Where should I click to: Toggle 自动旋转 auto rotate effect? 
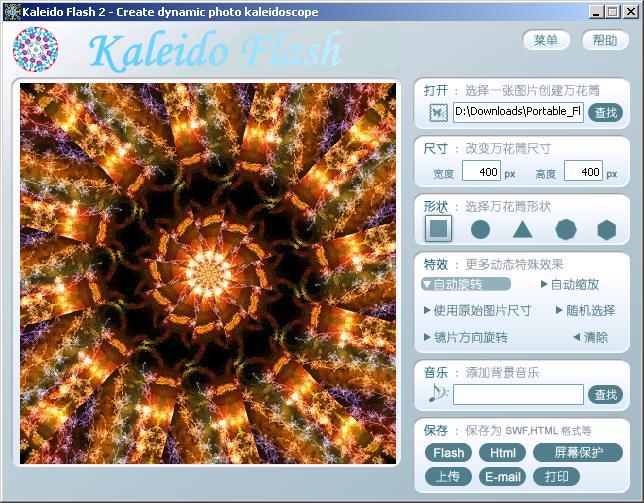[459, 285]
